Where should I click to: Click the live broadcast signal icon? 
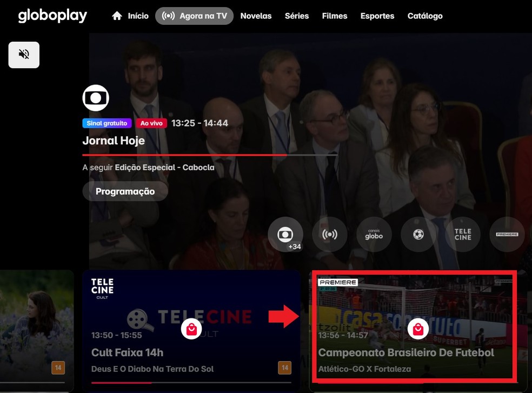(x=329, y=234)
